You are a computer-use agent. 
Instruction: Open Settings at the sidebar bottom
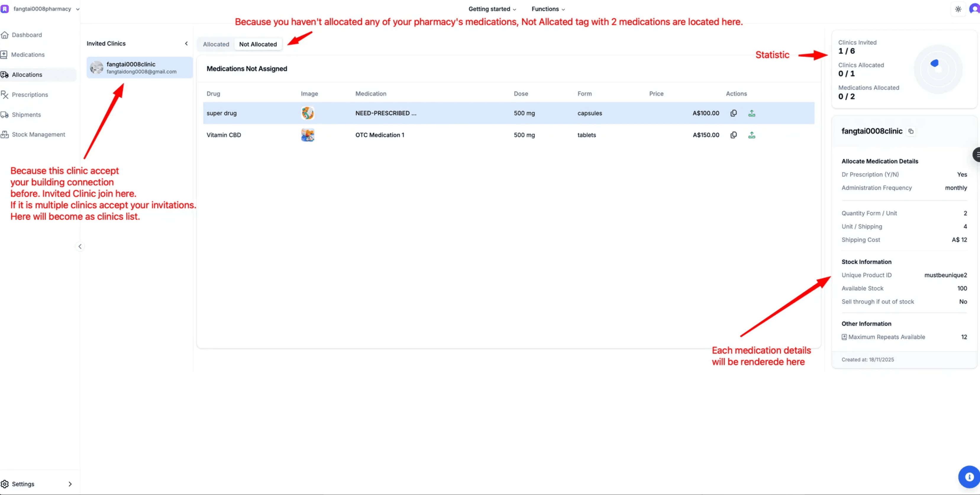pos(23,483)
